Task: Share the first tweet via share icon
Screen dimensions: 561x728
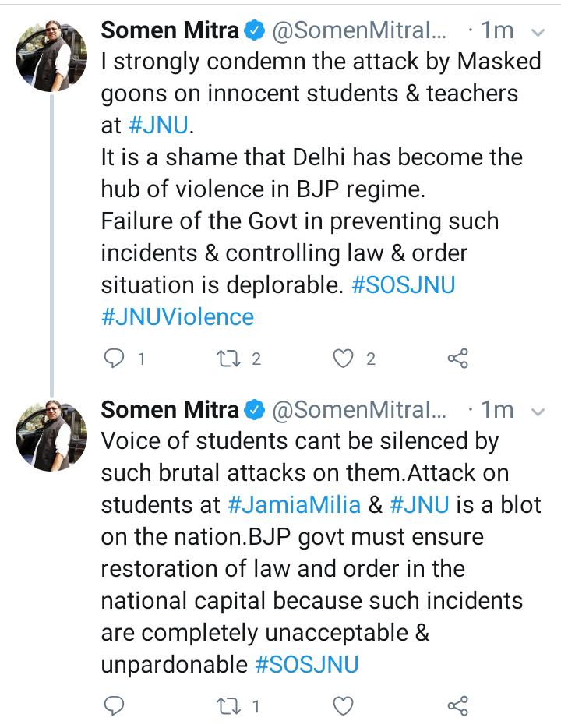Action: tap(457, 359)
